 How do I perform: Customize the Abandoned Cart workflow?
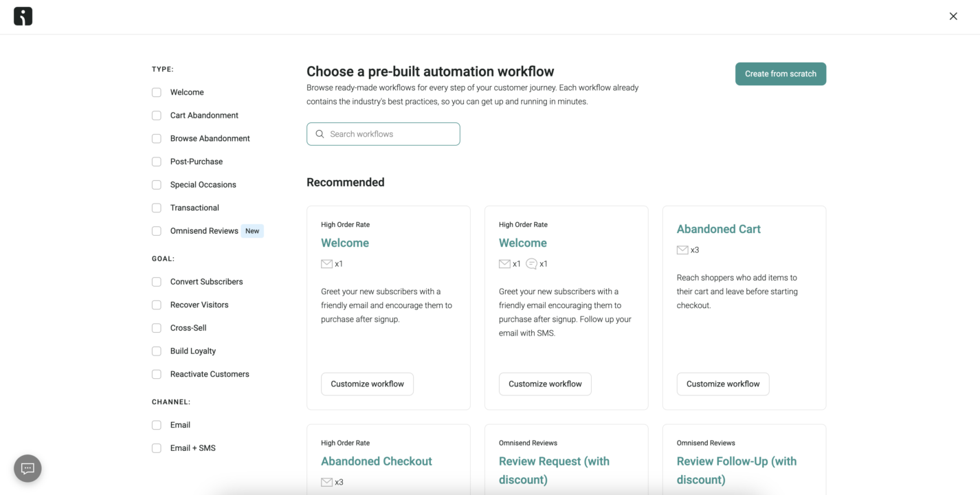tap(723, 384)
